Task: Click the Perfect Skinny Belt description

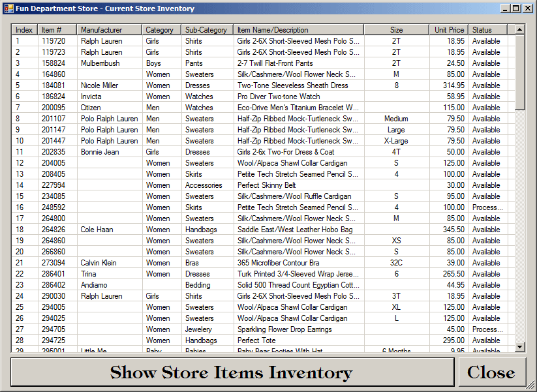Action: click(267, 185)
